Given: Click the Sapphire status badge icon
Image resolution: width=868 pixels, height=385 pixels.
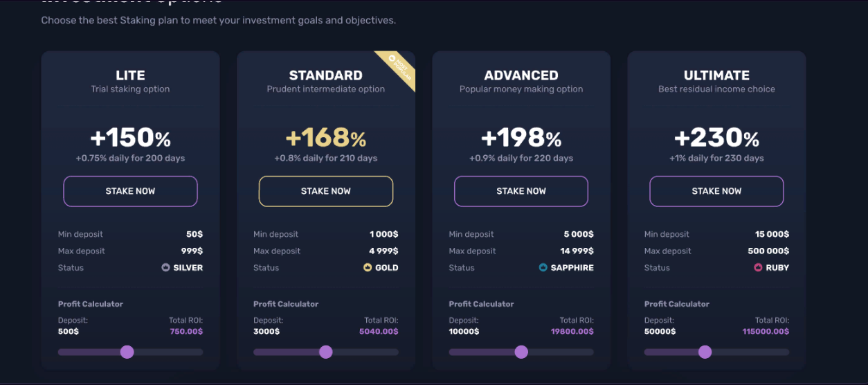Looking at the screenshot, I should point(543,267).
